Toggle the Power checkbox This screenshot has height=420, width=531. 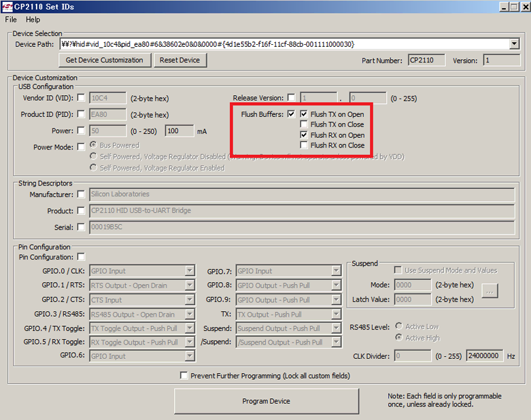tap(81, 130)
